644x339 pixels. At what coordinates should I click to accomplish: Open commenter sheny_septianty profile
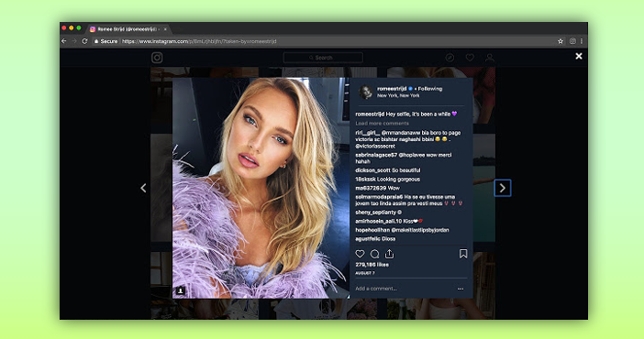(376, 213)
